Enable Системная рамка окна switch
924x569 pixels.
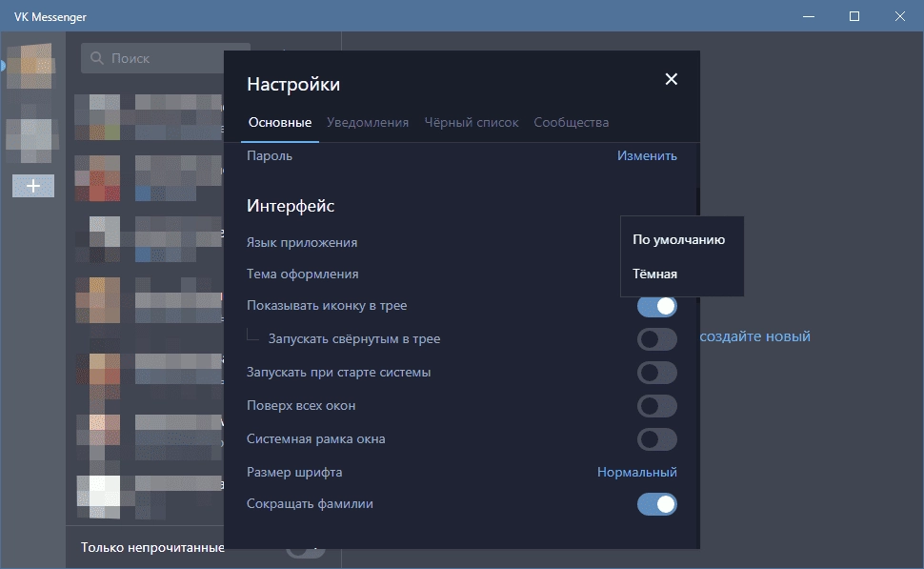pos(656,439)
